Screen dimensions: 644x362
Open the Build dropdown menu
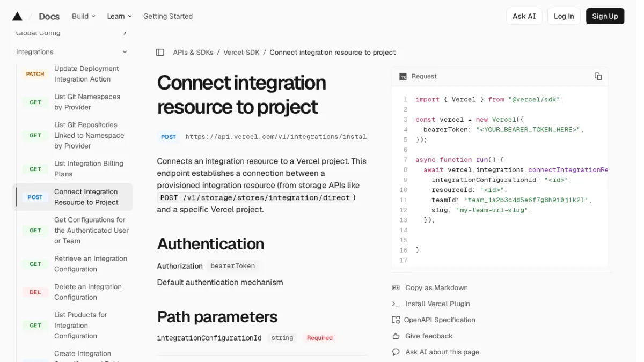click(x=84, y=16)
